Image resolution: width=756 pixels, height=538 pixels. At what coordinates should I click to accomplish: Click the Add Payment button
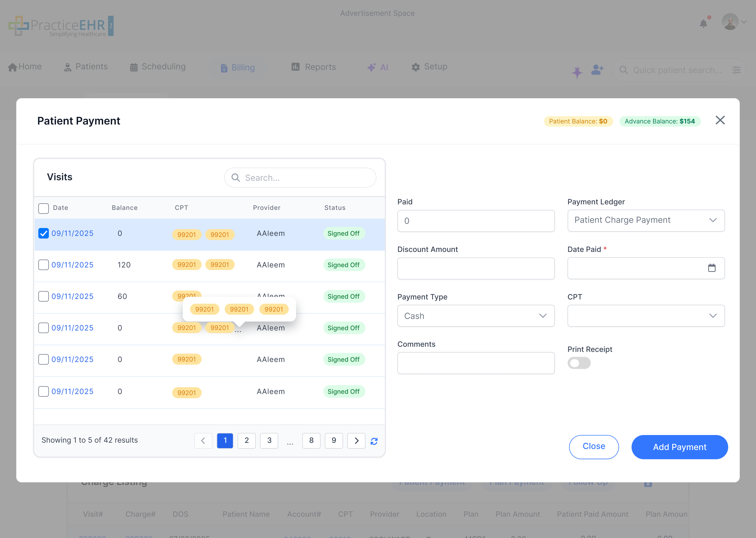[x=679, y=447]
